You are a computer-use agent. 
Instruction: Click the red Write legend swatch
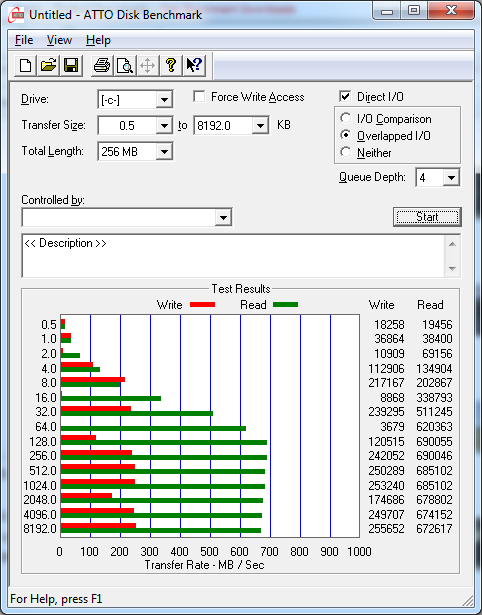pyautogui.click(x=202, y=304)
